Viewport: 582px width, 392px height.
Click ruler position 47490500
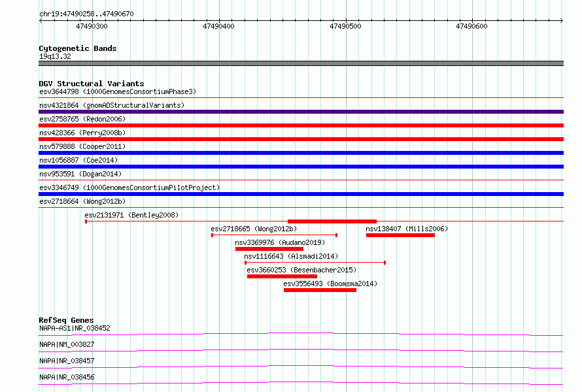345,26
